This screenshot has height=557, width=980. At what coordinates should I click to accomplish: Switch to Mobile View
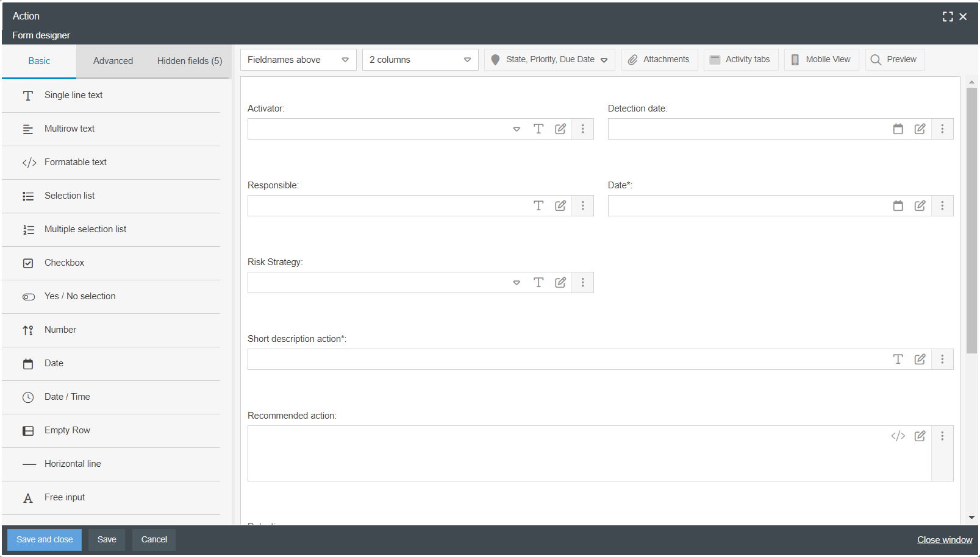pos(821,60)
